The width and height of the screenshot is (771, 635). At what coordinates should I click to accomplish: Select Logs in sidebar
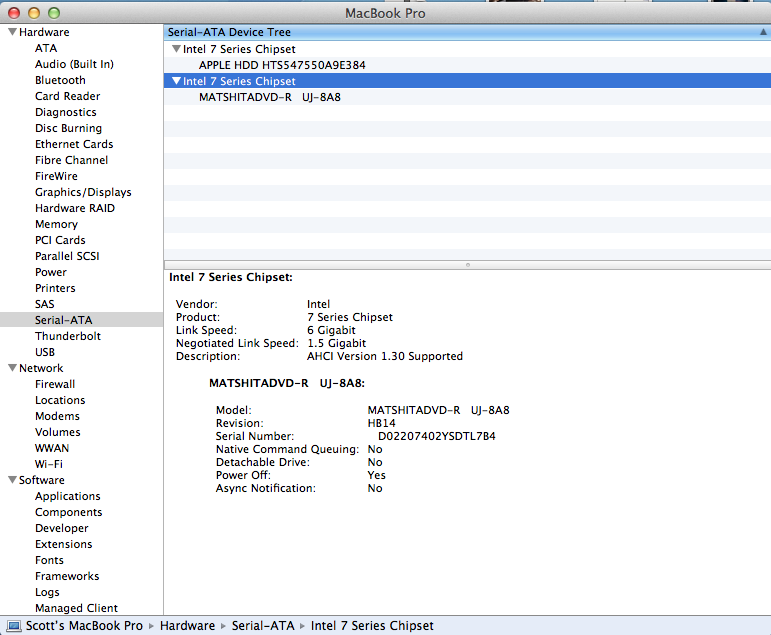pos(47,592)
